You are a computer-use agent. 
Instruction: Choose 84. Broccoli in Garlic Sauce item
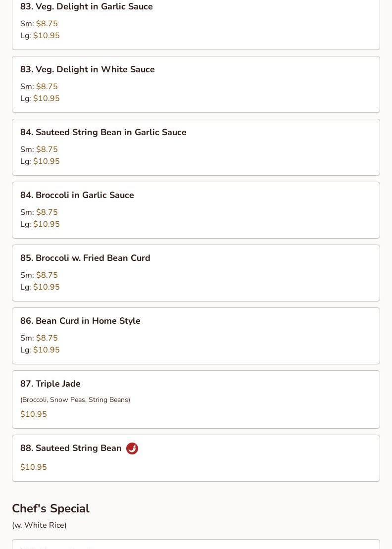click(196, 210)
